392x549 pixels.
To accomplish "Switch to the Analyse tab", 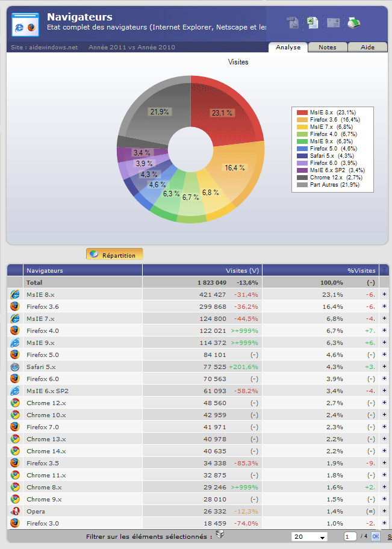I will click(x=288, y=48).
